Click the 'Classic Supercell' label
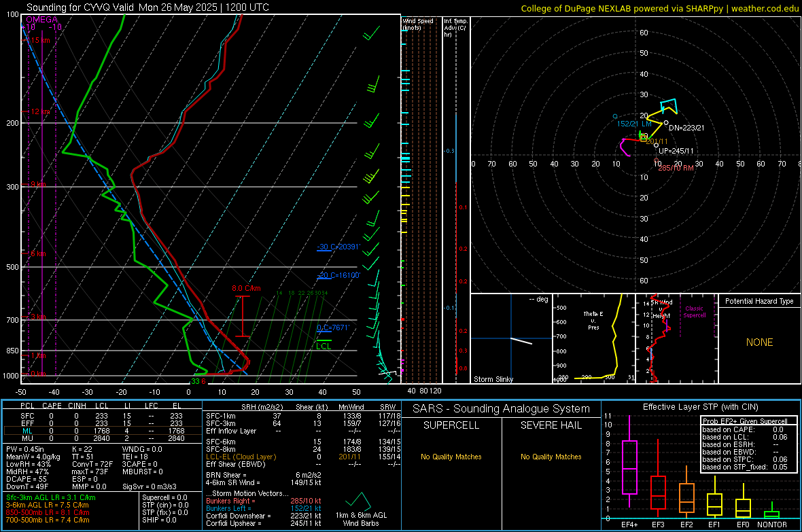The height and width of the screenshot is (532, 802). (x=694, y=312)
